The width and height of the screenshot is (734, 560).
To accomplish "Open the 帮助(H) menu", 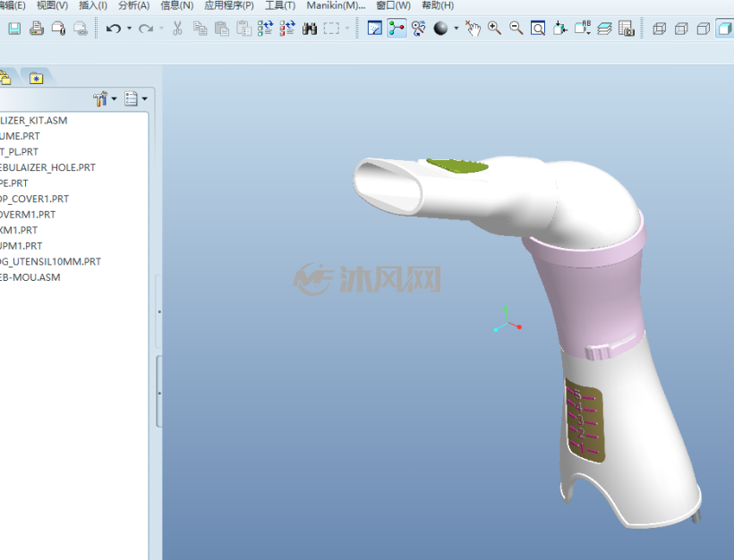I will [x=438, y=5].
